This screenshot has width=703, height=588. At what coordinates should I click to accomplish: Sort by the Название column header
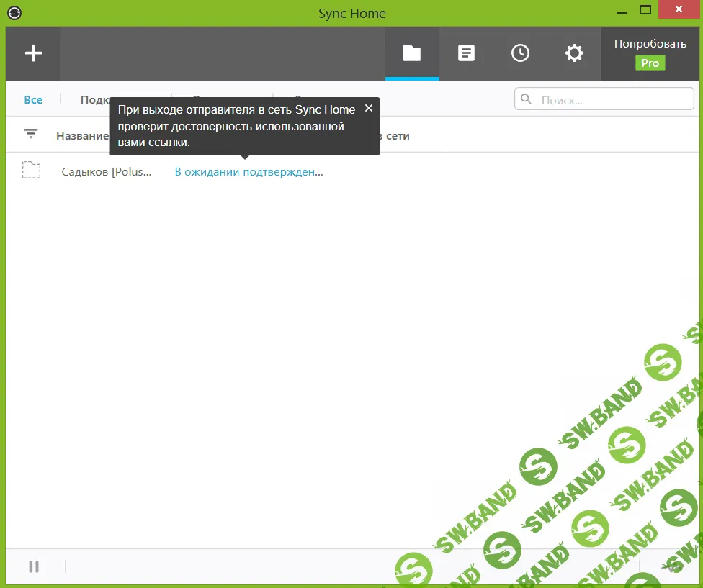tap(82, 135)
